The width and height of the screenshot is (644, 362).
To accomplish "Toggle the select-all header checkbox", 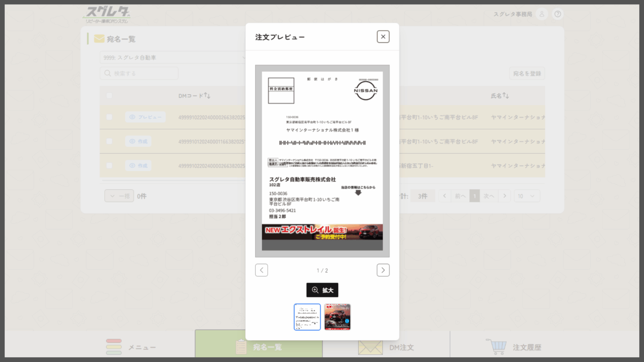I will click(x=109, y=96).
